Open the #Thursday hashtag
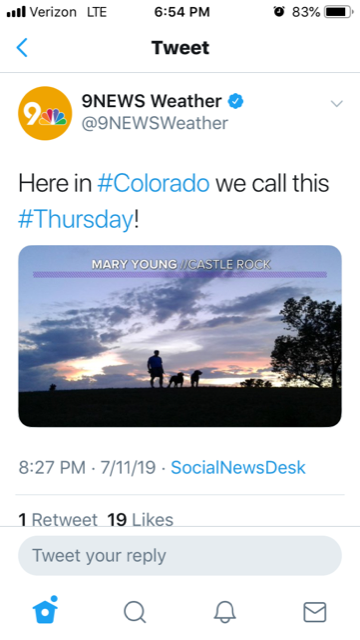 coord(76,219)
